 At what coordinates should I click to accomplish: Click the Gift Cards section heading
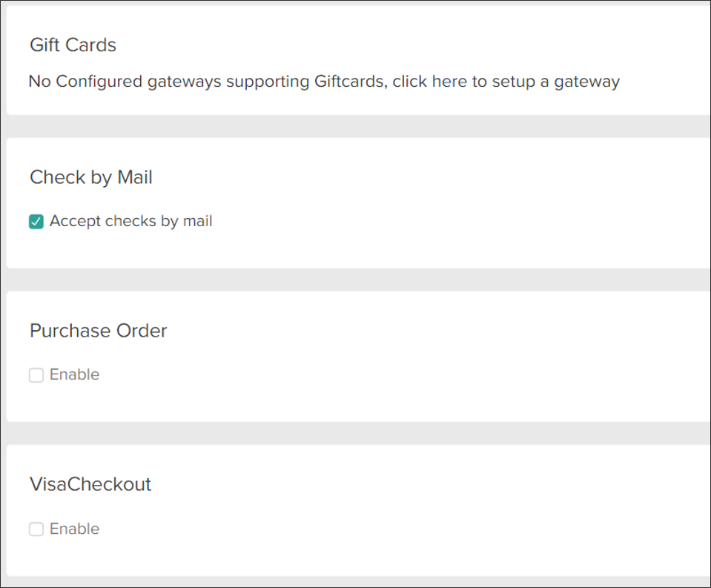(73, 45)
